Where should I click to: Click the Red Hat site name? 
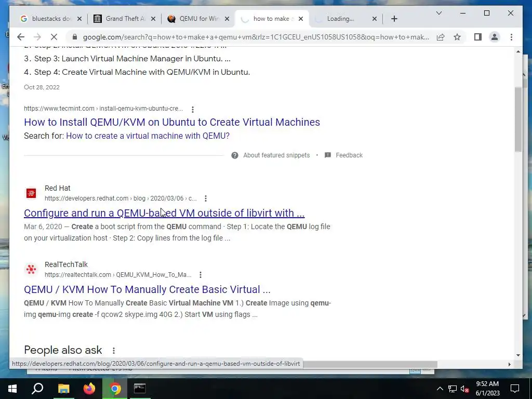coord(57,188)
